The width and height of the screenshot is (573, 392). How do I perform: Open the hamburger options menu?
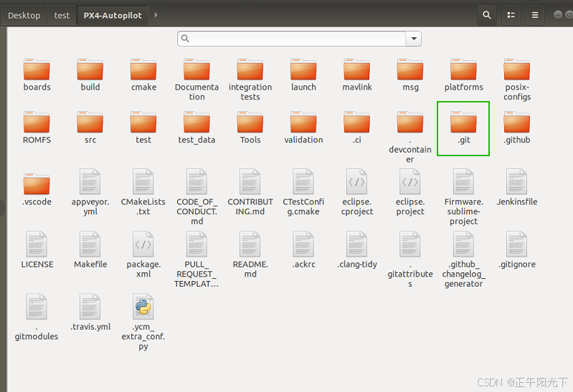[535, 15]
